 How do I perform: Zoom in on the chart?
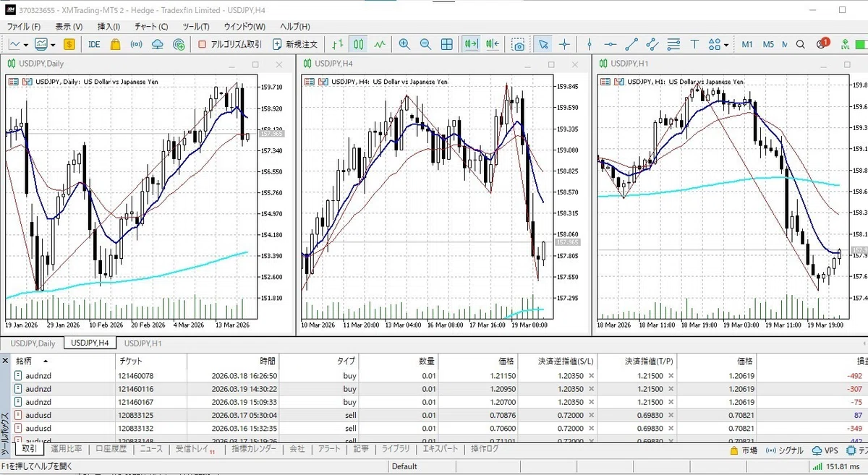(x=404, y=44)
